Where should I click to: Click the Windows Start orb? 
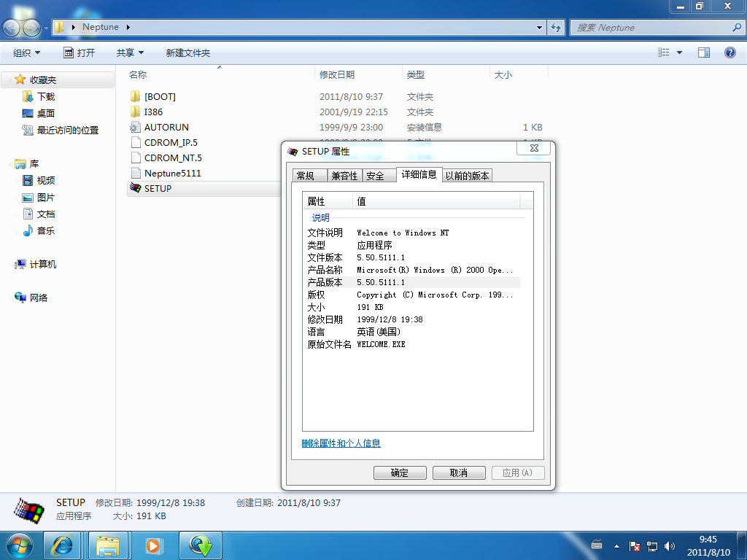click(20, 545)
